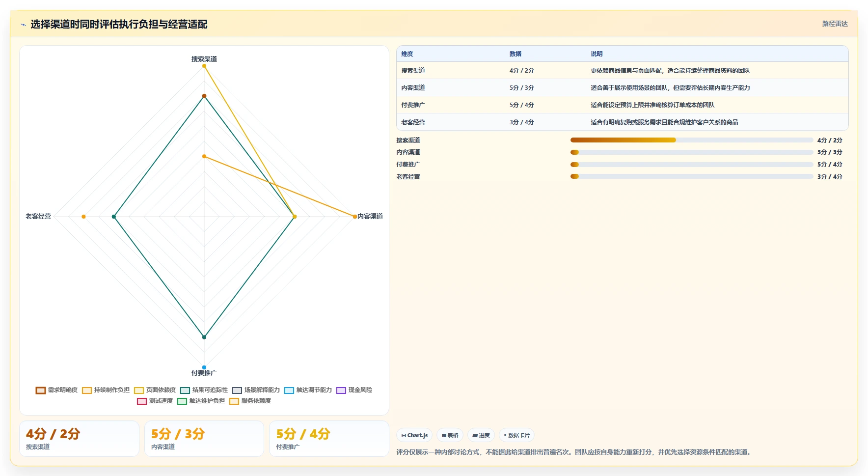Image resolution: width=868 pixels, height=476 pixels.
Task: Toggle the 结果可追踪性 legend series
Action: point(204,390)
